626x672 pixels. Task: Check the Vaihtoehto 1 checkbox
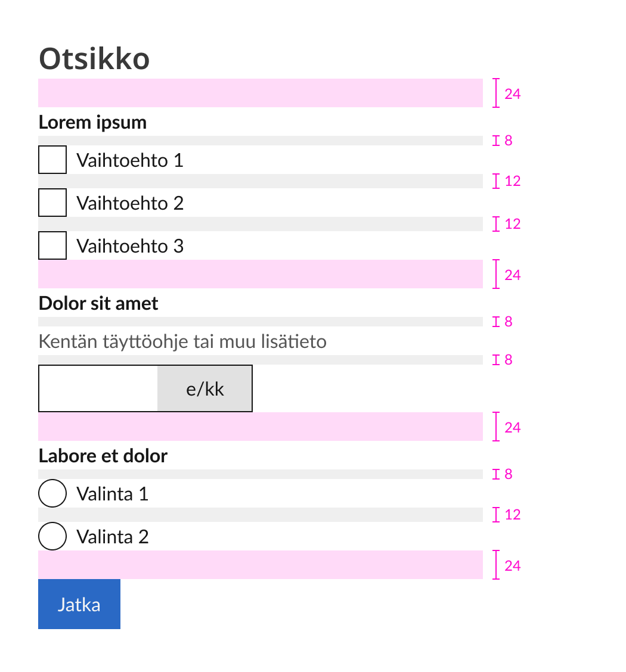(52, 160)
